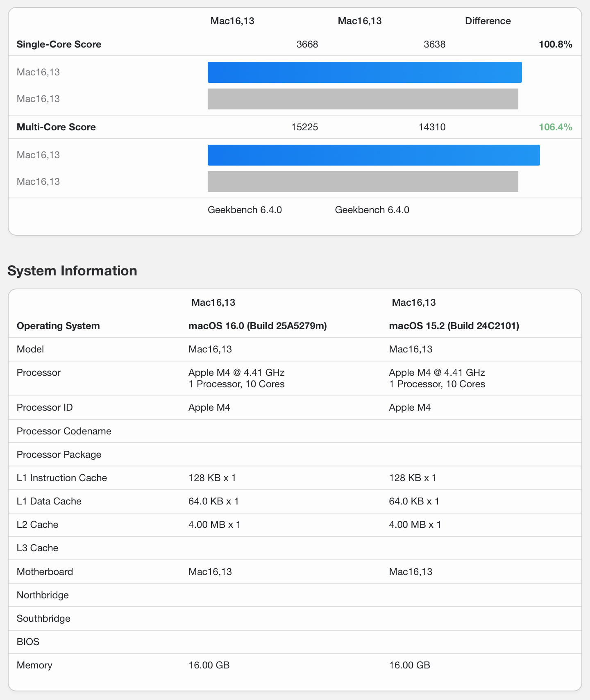Select macOS 15.2 (Build 24C2101) text
Viewport: 590px width, 700px height.
coord(454,326)
